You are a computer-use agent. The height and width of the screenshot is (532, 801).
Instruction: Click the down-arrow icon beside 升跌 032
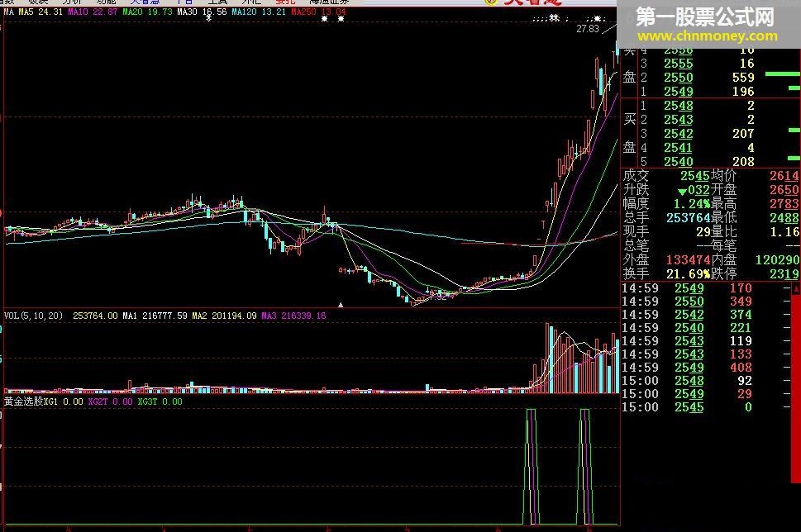[683, 192]
